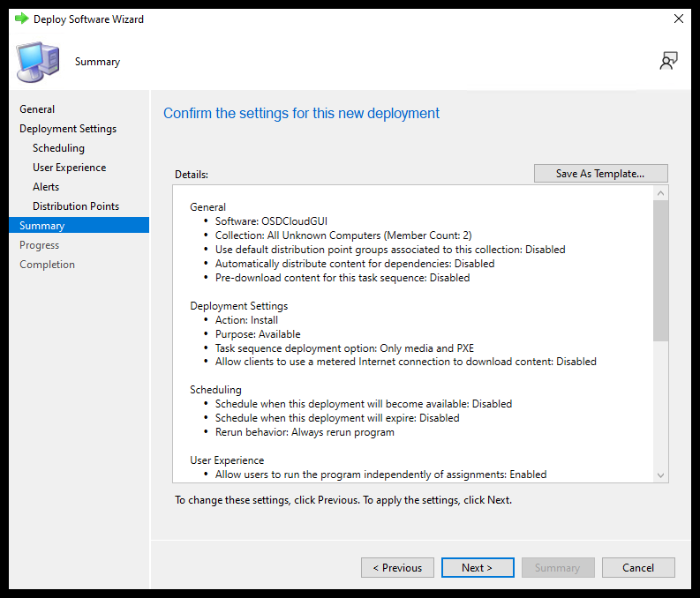Open the User Experience step
Image resolution: width=700 pixels, height=598 pixels.
click(69, 168)
